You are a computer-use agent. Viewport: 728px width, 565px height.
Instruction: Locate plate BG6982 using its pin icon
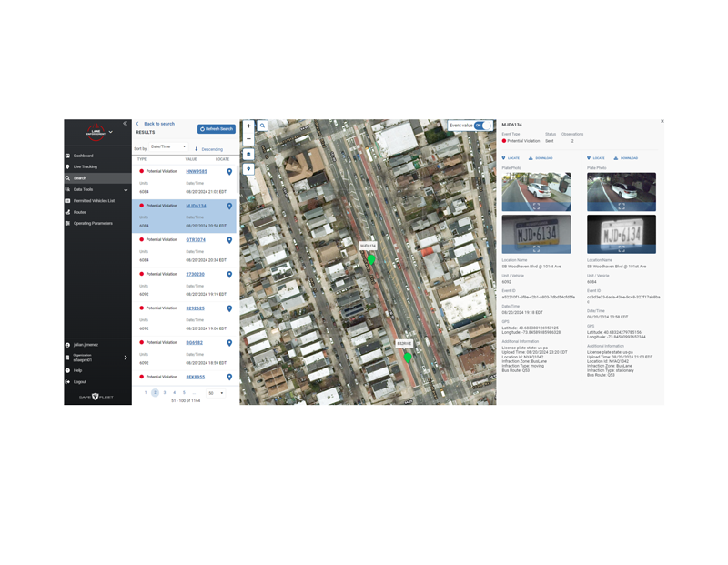pyautogui.click(x=229, y=343)
